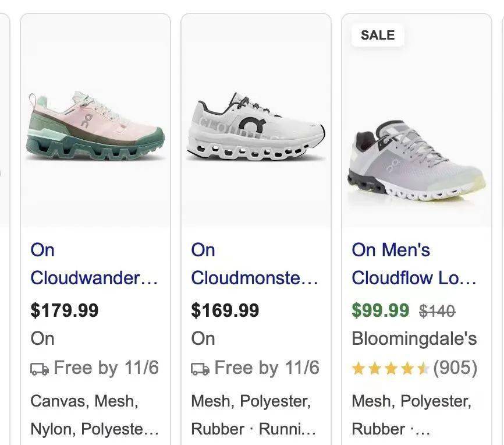Click the Canvas, Mesh, Nylon materials text
This screenshot has height=445, width=504.
[94, 415]
